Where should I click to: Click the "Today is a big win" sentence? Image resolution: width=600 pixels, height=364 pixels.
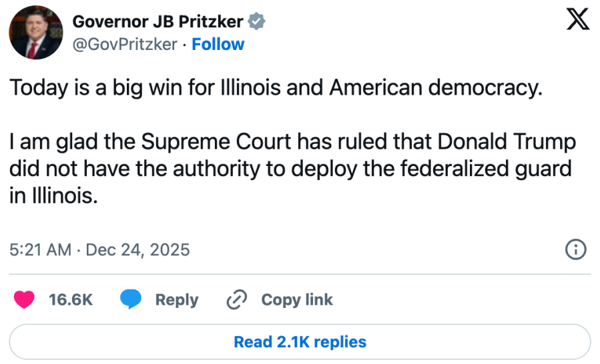coord(274,89)
